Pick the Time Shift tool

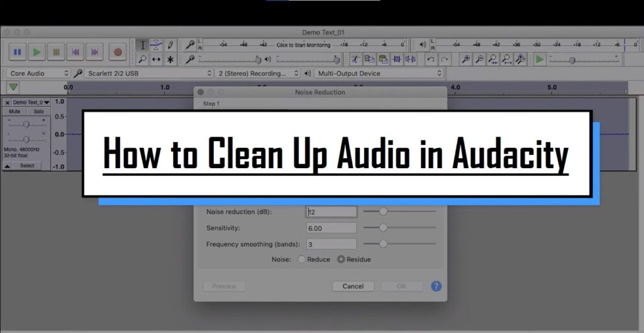157,60
